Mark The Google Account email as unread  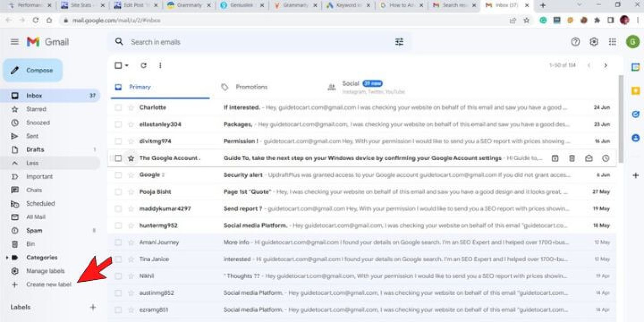pos(589,158)
